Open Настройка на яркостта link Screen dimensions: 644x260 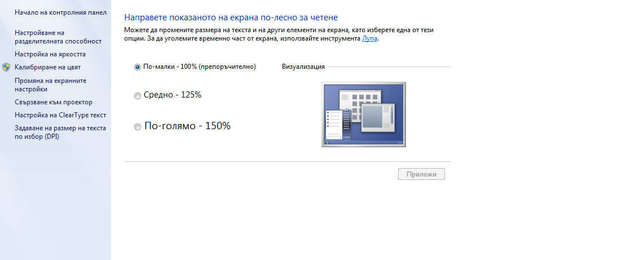50,54
